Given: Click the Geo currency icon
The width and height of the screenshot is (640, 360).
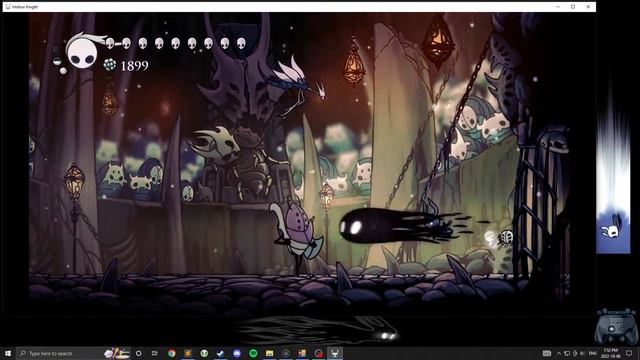Looking at the screenshot, I should point(109,65).
